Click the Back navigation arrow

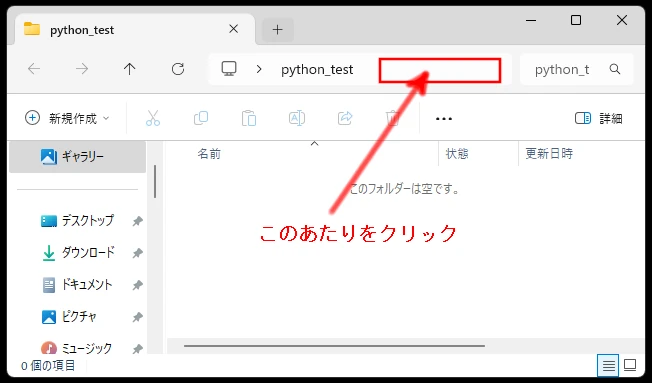34,69
